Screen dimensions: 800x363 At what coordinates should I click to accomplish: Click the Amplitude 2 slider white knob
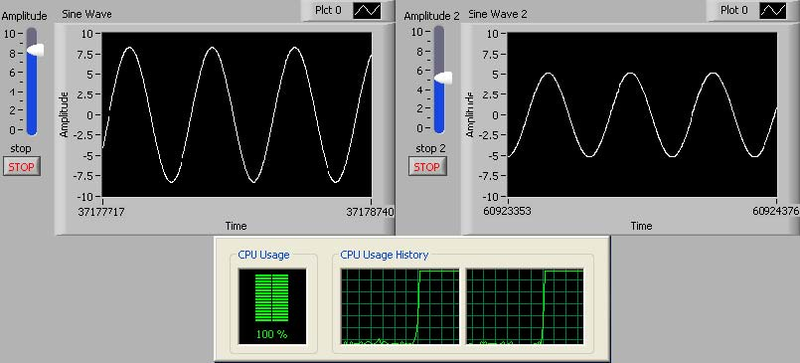click(x=443, y=77)
